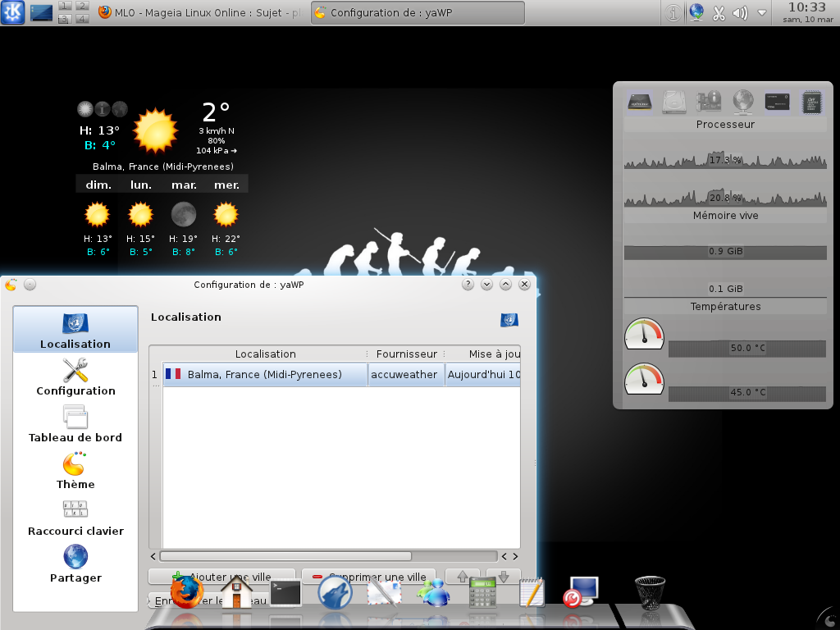The height and width of the screenshot is (630, 840).
Task: Open the Partager settings page
Action: tap(75, 564)
